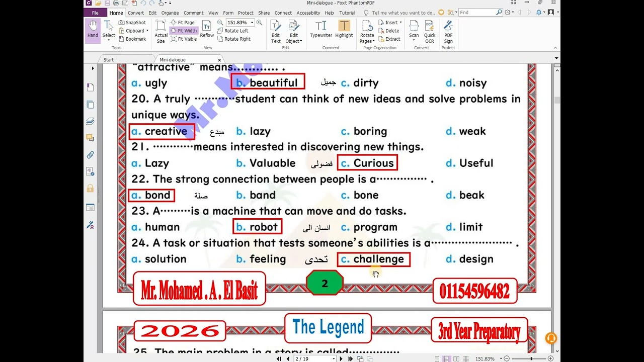Enable Reflow view
This screenshot has width=644, height=362.
point(207,29)
